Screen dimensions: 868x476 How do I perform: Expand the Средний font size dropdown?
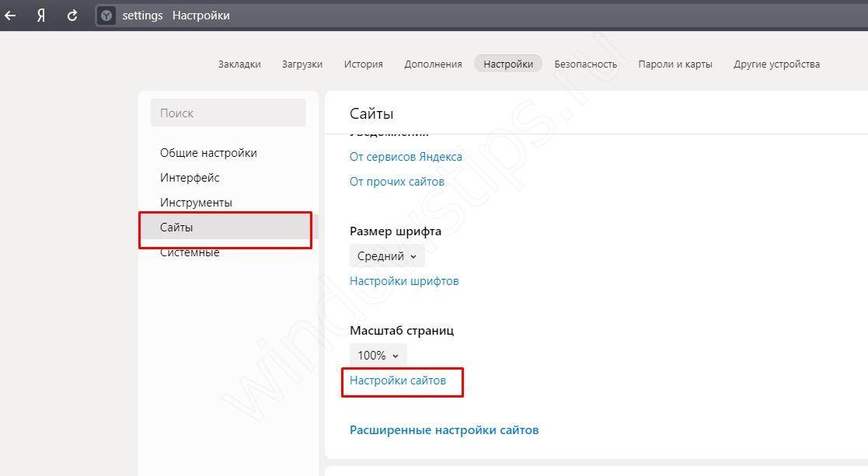pos(386,256)
